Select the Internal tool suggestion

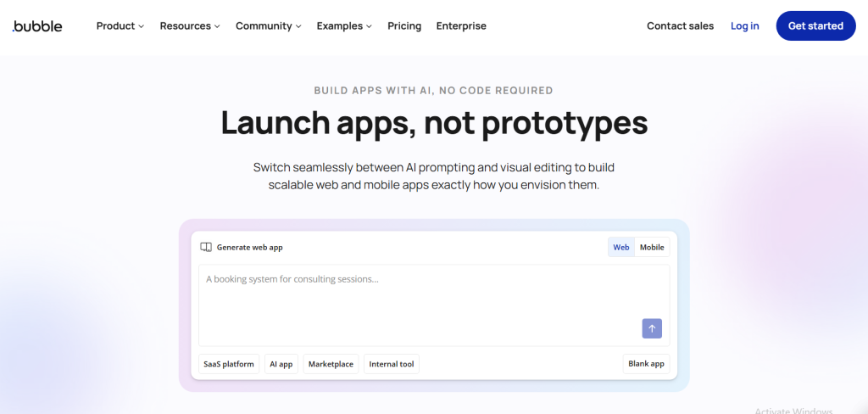pos(392,364)
